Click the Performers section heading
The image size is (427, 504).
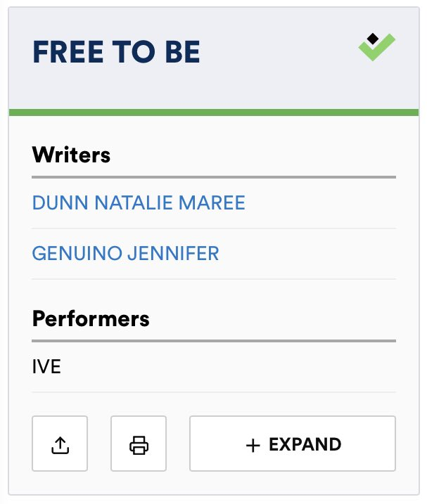pos(91,318)
